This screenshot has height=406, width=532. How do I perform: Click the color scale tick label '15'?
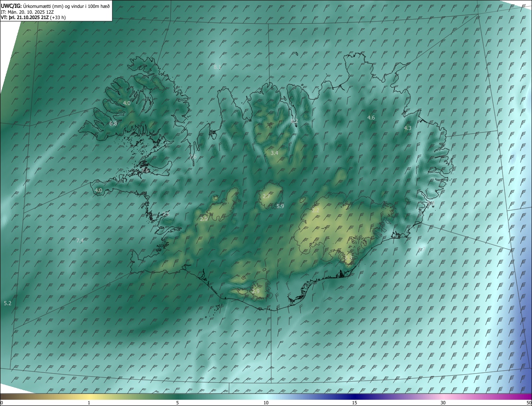[x=355, y=403]
